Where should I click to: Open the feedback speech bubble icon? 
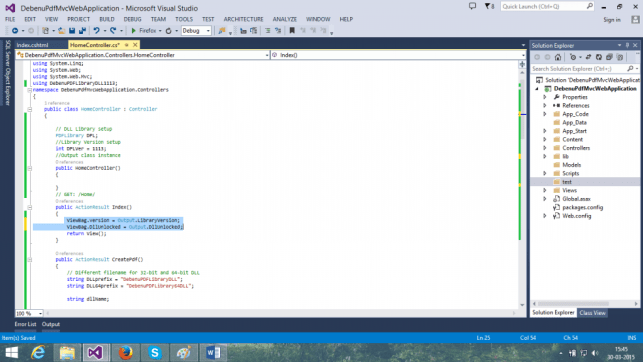tap(472, 6)
